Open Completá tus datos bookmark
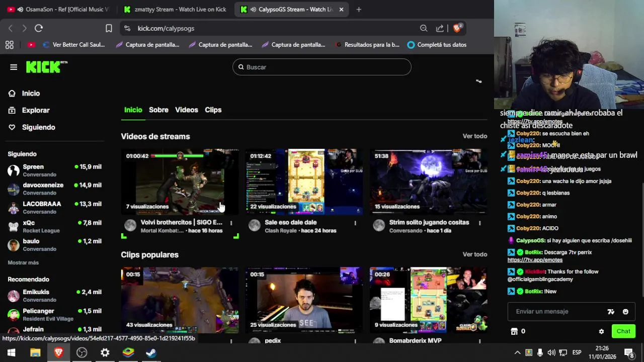644x362 pixels. coord(437,45)
